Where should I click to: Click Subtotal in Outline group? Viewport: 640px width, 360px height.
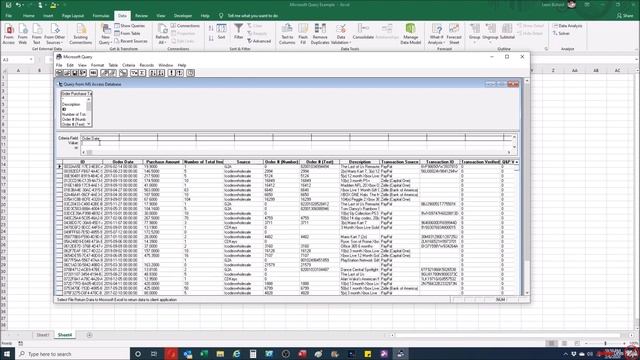click(507, 32)
